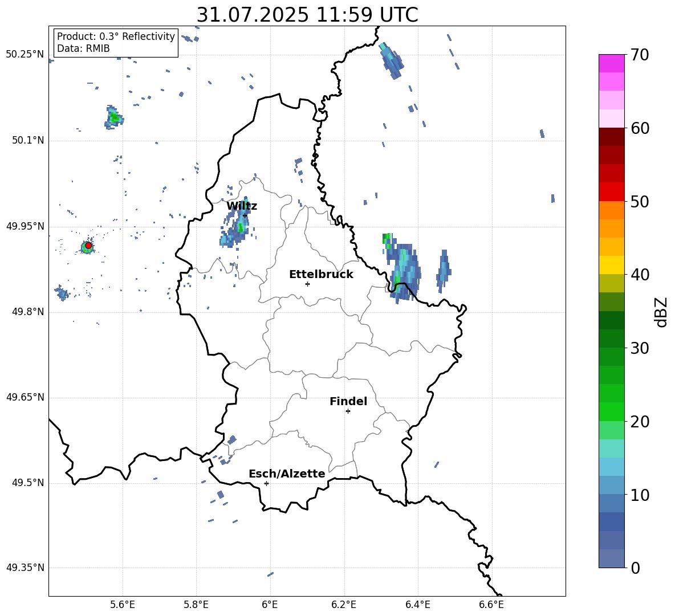
Task: Click the 'Data: RMIB' text
Action: 83,48
